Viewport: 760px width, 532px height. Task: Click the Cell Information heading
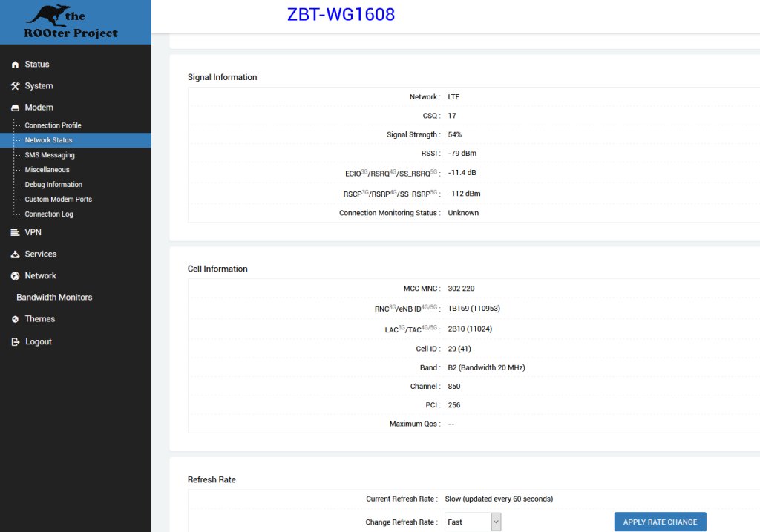[217, 269]
